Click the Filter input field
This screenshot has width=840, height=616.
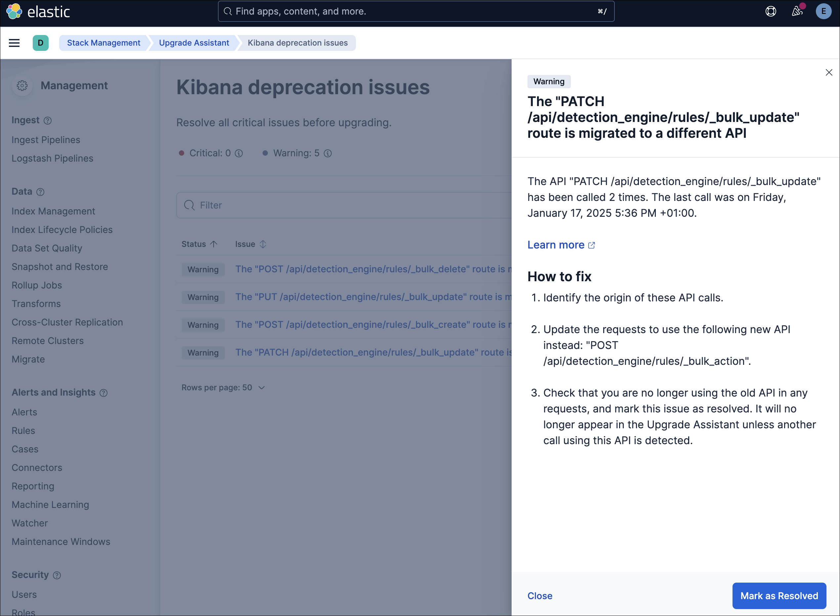point(346,205)
